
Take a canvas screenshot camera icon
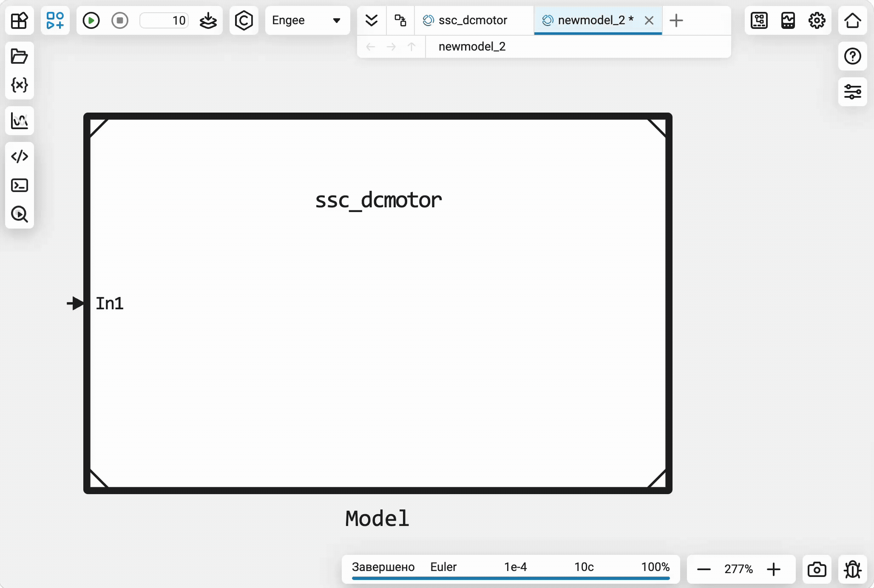click(817, 569)
